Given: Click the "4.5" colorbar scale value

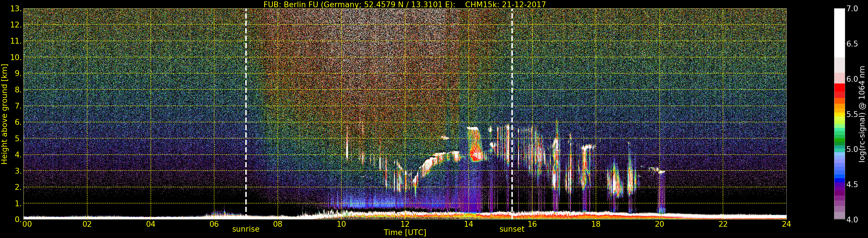Looking at the screenshot, I should point(852,185).
